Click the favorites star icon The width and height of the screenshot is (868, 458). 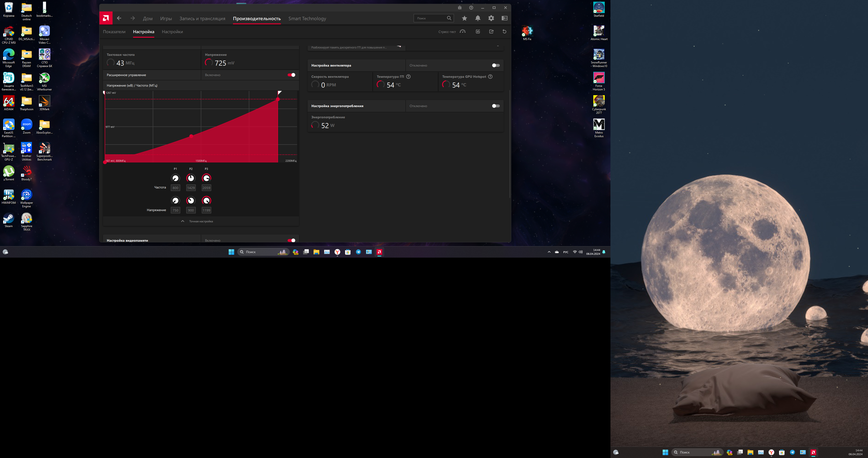pyautogui.click(x=464, y=18)
